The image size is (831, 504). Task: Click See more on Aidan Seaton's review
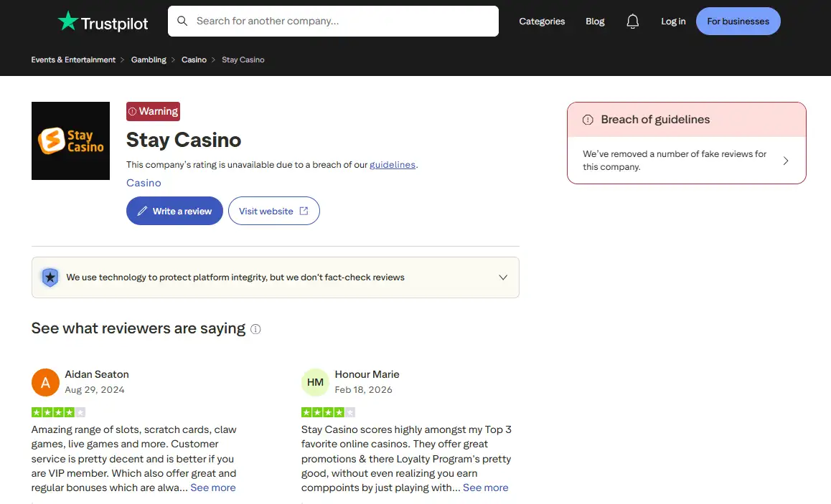[213, 488]
